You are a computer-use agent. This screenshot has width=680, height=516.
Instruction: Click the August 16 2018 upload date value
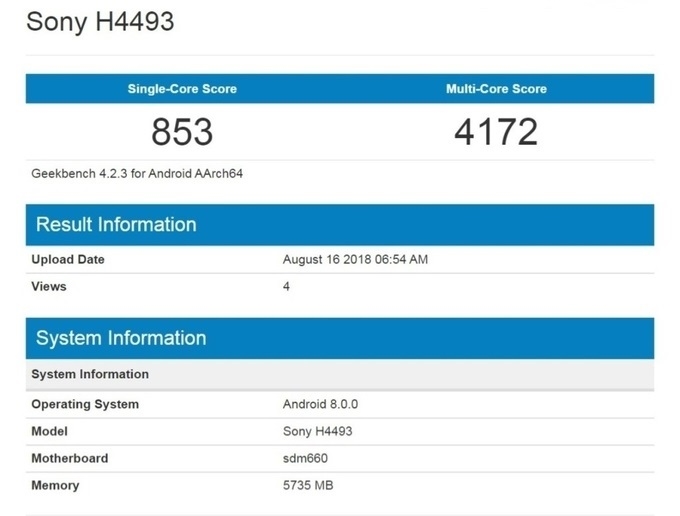(355, 259)
